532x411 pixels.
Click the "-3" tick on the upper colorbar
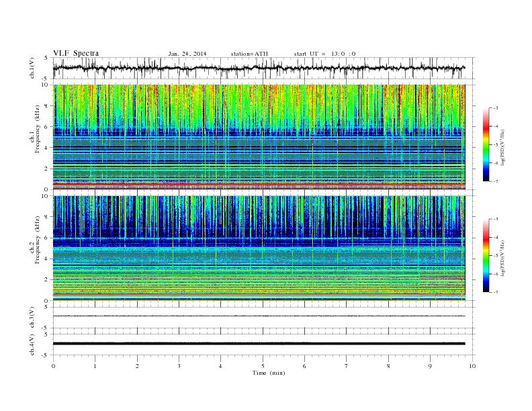tap(496, 108)
